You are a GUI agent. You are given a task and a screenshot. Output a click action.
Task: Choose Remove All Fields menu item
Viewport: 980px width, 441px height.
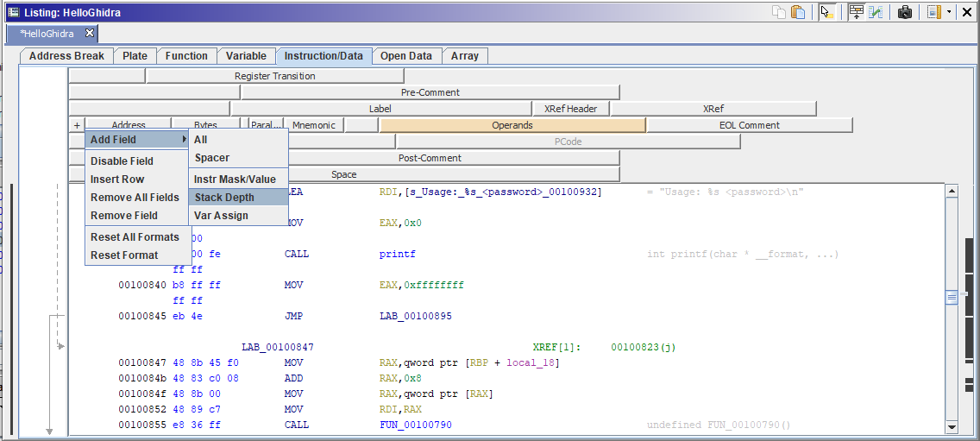137,197
